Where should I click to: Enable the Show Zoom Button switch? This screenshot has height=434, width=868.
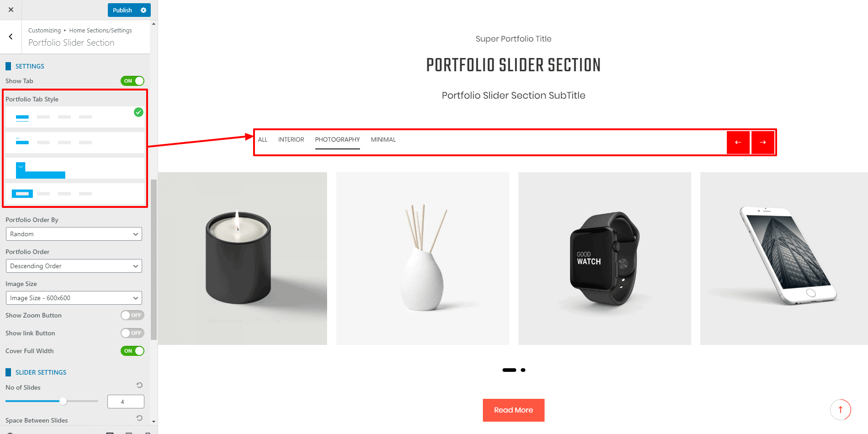132,315
